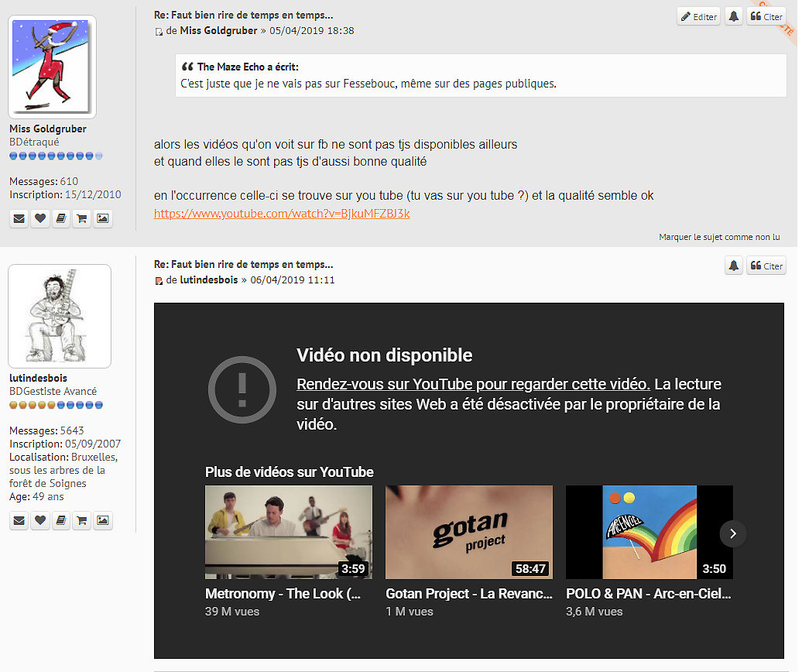The height and width of the screenshot is (672, 802).
Task: Click 'POLO & PAN - Arc-en-Ciel...' video title
Action: (x=649, y=594)
